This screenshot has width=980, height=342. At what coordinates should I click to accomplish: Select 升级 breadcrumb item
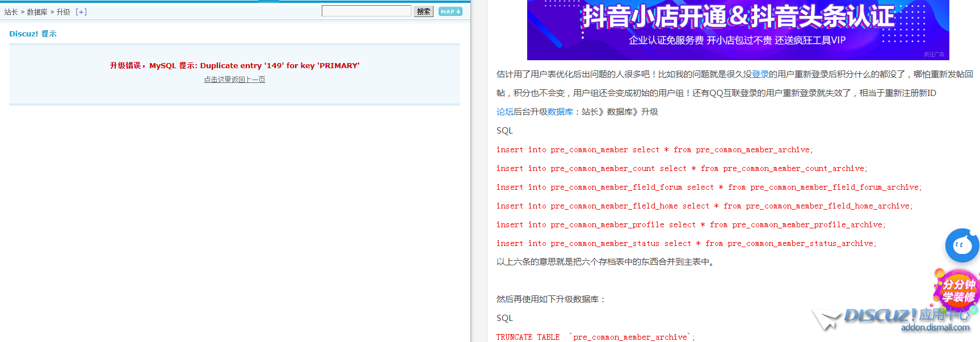tap(64, 12)
